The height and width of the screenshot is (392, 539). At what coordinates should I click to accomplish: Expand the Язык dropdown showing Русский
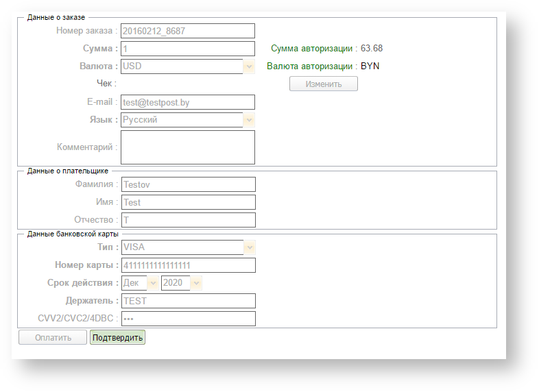point(187,120)
